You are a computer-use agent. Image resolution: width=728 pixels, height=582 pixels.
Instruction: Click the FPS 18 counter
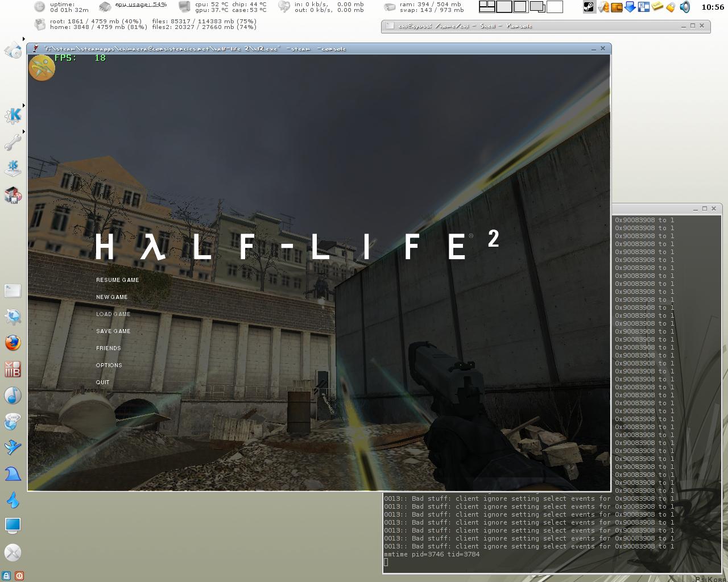point(80,58)
